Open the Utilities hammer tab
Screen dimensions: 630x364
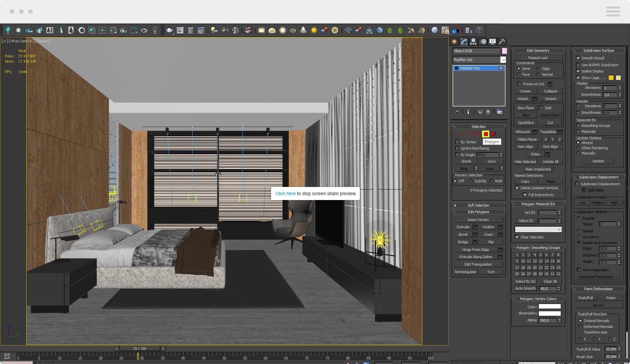502,42
